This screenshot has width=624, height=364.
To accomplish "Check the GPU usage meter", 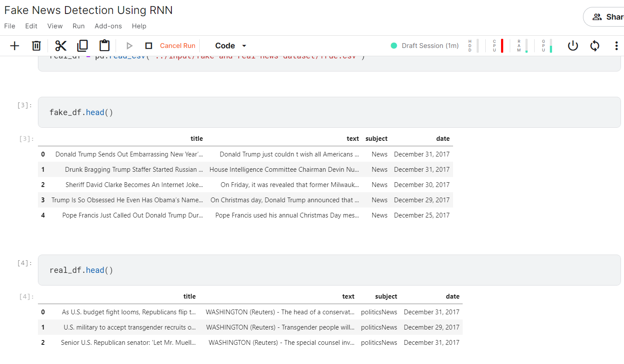I will [547, 46].
